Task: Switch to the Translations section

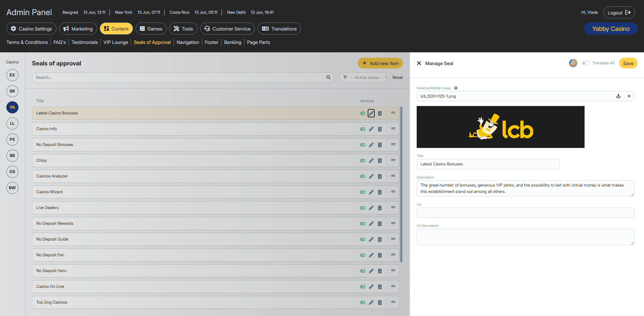Action: (x=279, y=29)
